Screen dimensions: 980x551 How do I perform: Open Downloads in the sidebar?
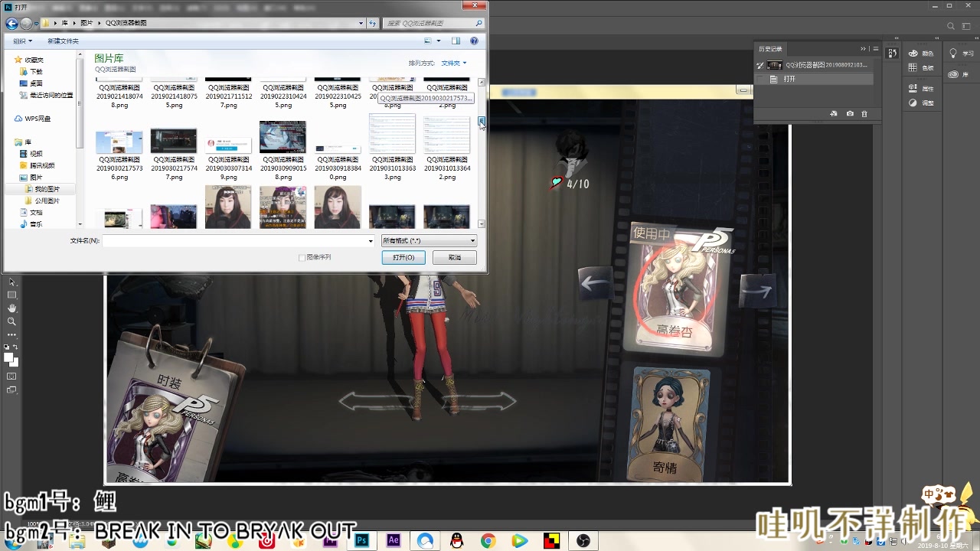point(31,71)
